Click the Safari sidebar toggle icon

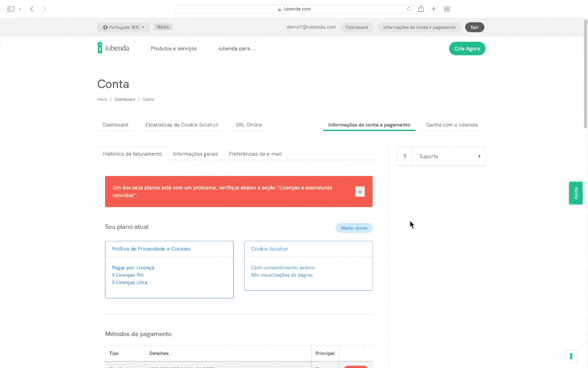coord(11,9)
